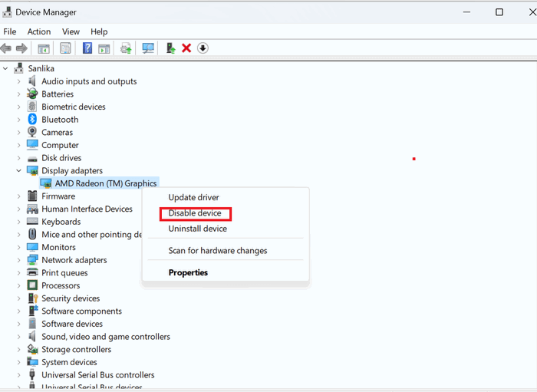Select the Universal Serial Bus controllers icon

32,374
